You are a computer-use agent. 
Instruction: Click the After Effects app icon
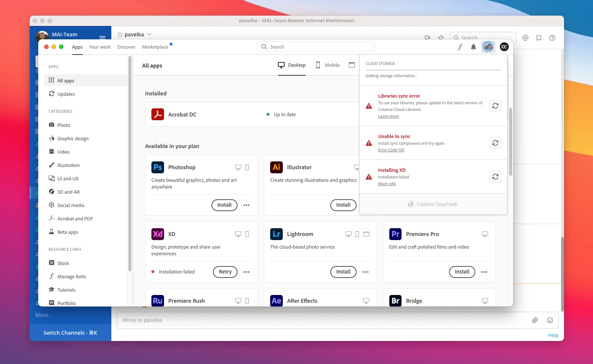click(x=276, y=301)
